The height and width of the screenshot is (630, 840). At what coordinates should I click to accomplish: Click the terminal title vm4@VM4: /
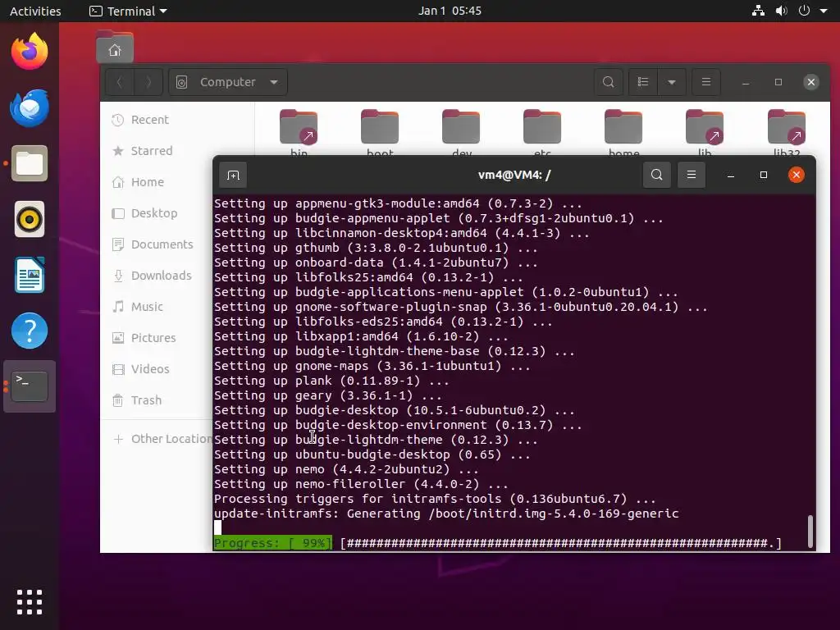514,176
